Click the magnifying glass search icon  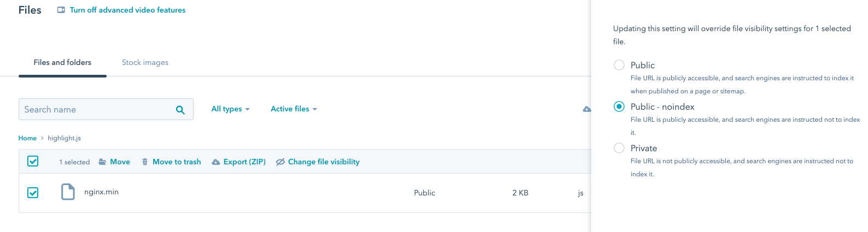pyautogui.click(x=180, y=110)
